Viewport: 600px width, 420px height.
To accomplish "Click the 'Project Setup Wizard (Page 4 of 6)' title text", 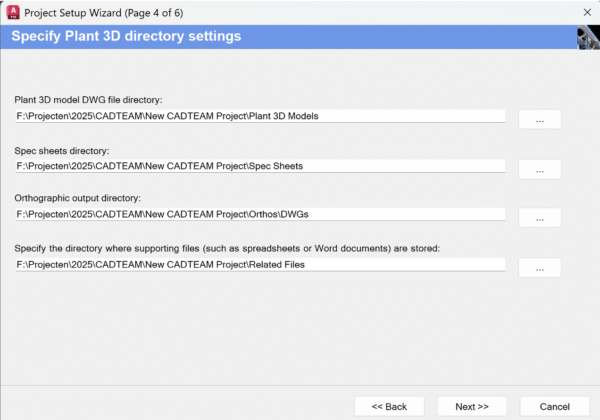I will coord(104,13).
